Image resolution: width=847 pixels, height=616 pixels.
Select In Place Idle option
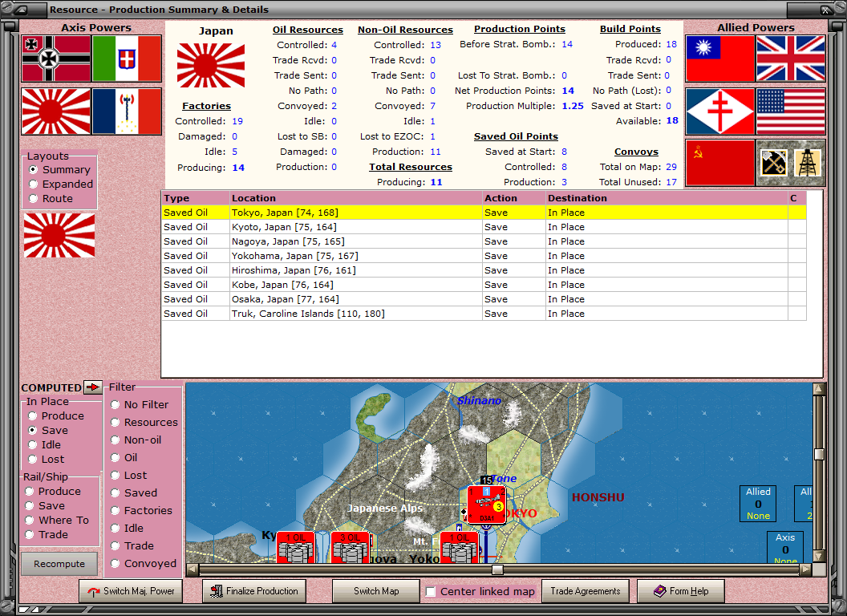click(x=44, y=445)
